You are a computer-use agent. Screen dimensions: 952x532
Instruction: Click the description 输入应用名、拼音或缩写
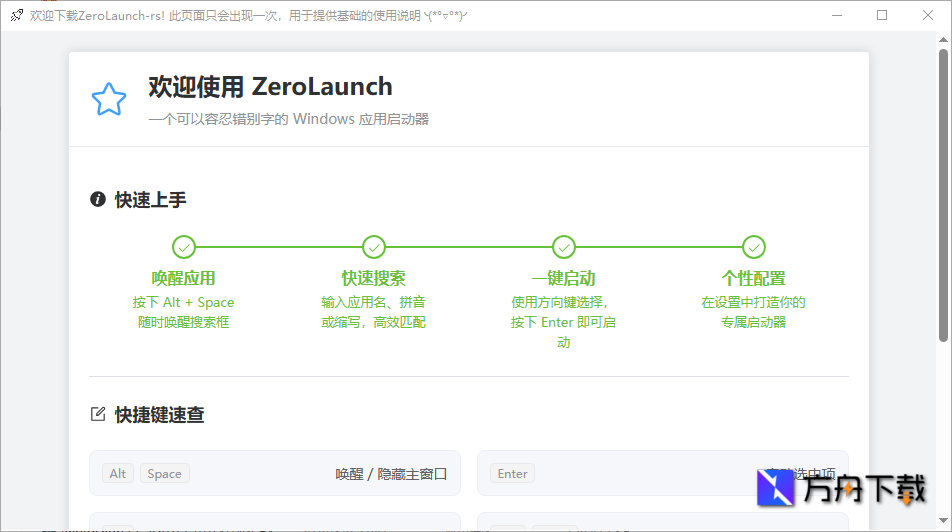tap(373, 312)
